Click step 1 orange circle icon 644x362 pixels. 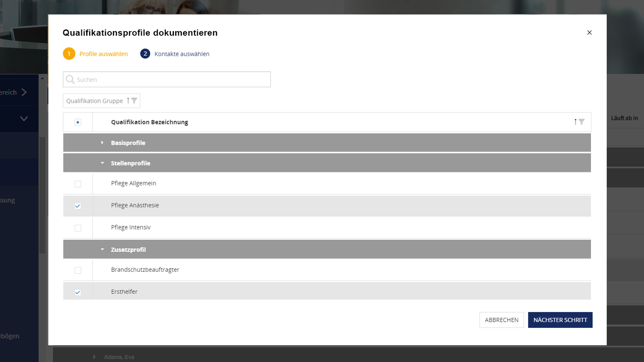(69, 54)
